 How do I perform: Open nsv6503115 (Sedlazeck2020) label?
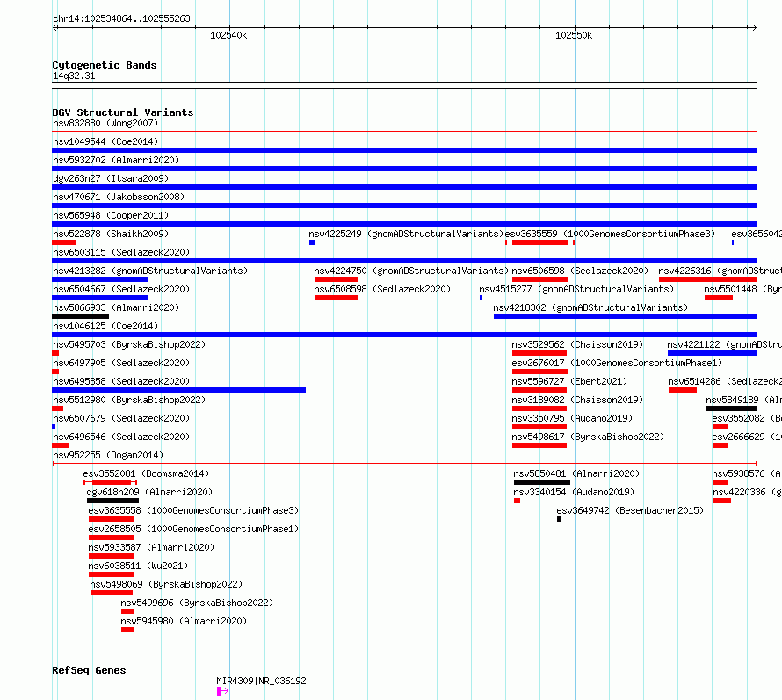121,252
